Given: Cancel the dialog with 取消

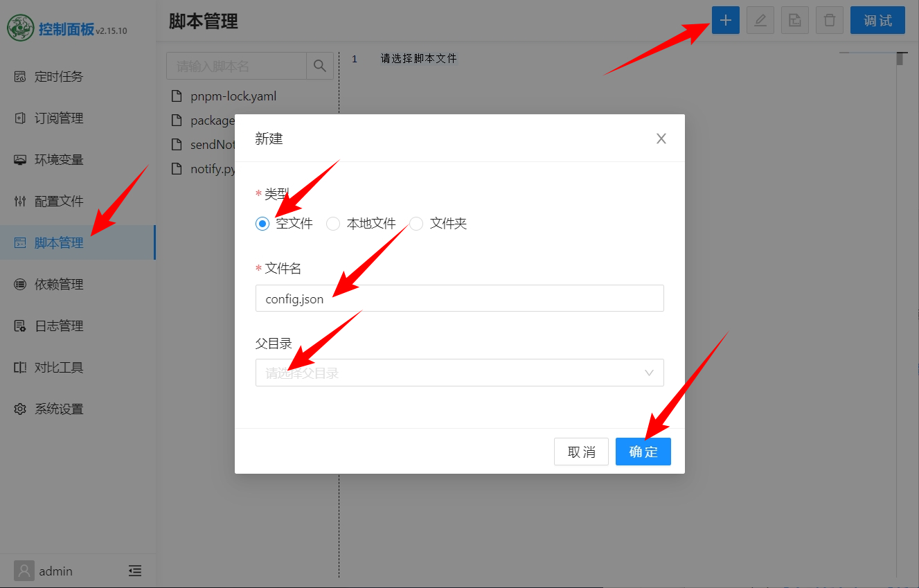Looking at the screenshot, I should [581, 451].
